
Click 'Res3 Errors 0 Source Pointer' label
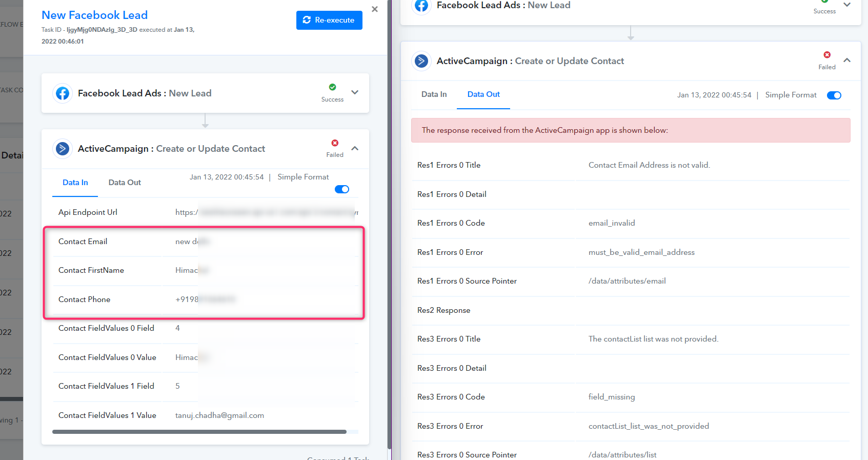(x=467, y=455)
